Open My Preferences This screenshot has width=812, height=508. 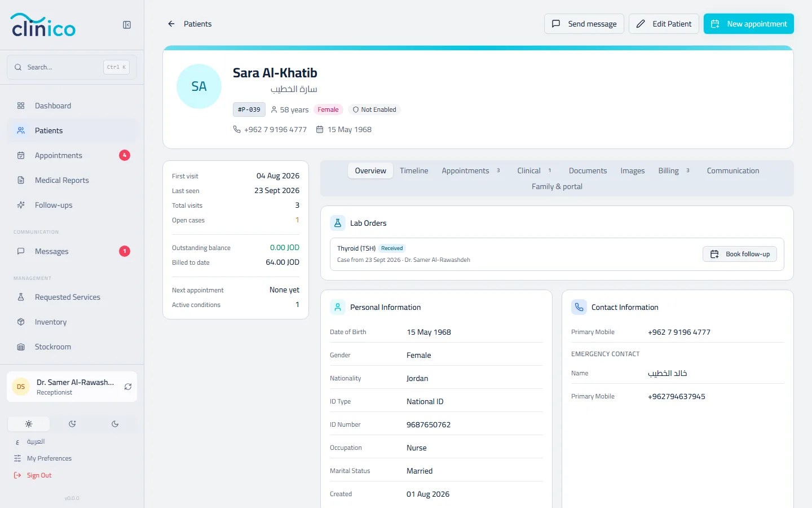43,458
